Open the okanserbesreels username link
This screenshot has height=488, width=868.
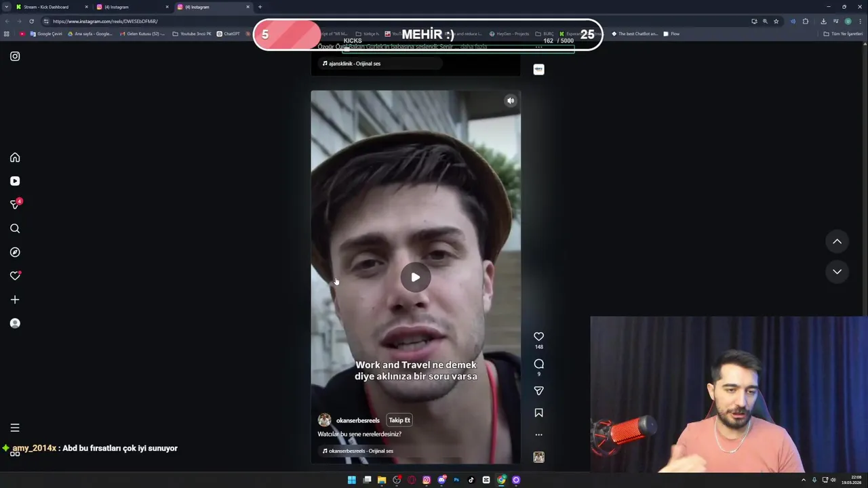[x=358, y=420]
